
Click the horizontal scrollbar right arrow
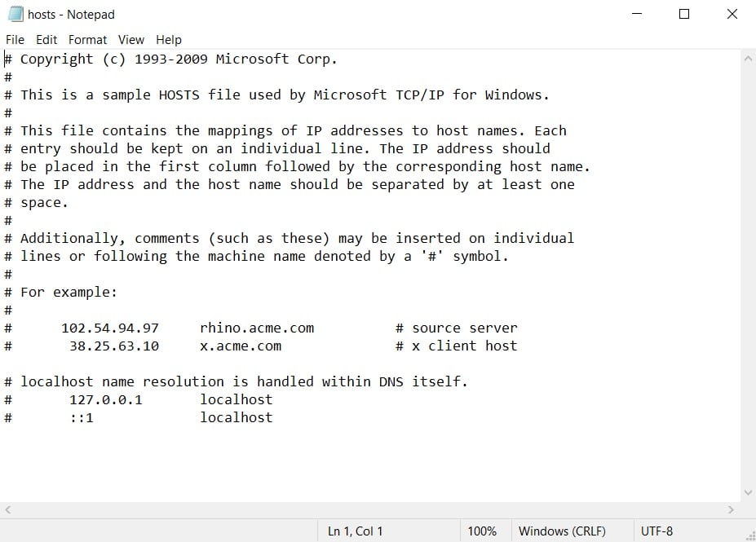tap(730, 509)
